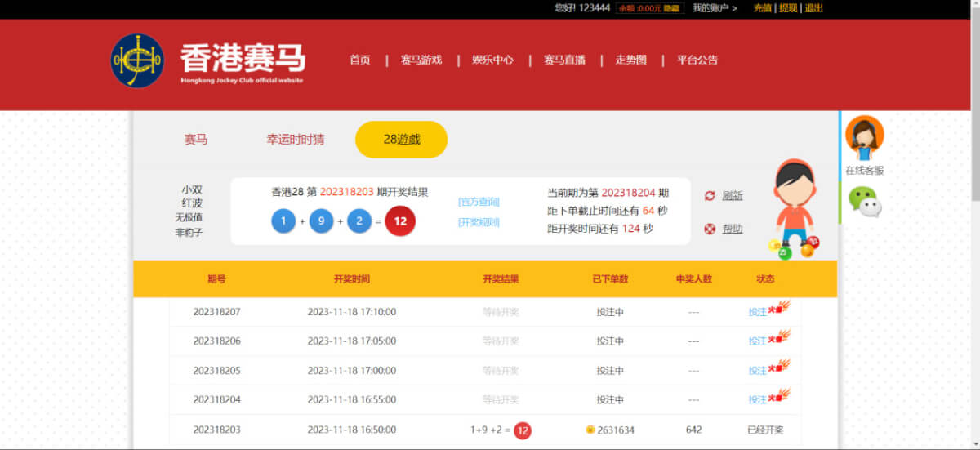Toggle 隐藏 to hide the account balance
This screenshot has width=980, height=450.
coord(671,8)
